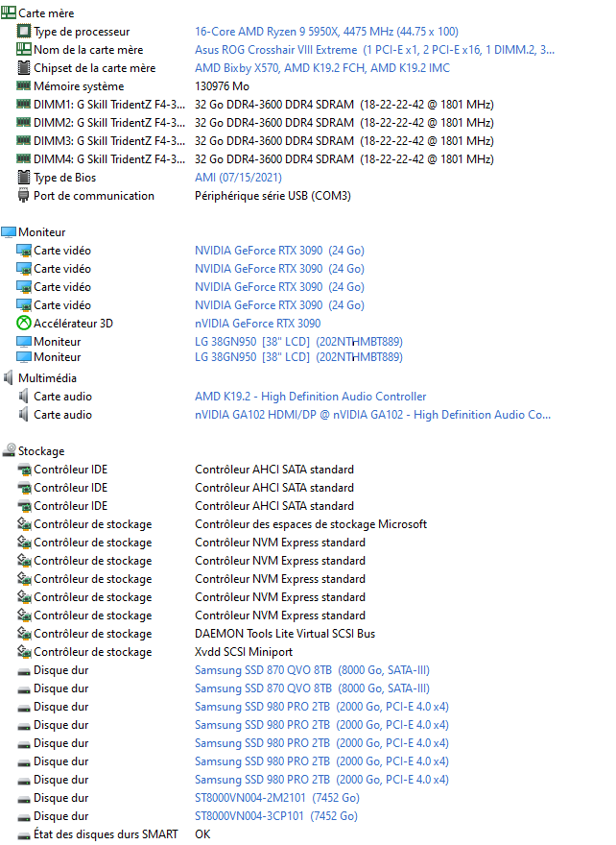
Task: Open the ST8000VN004-2M2101 (7452 Go) link
Action: click(276, 798)
